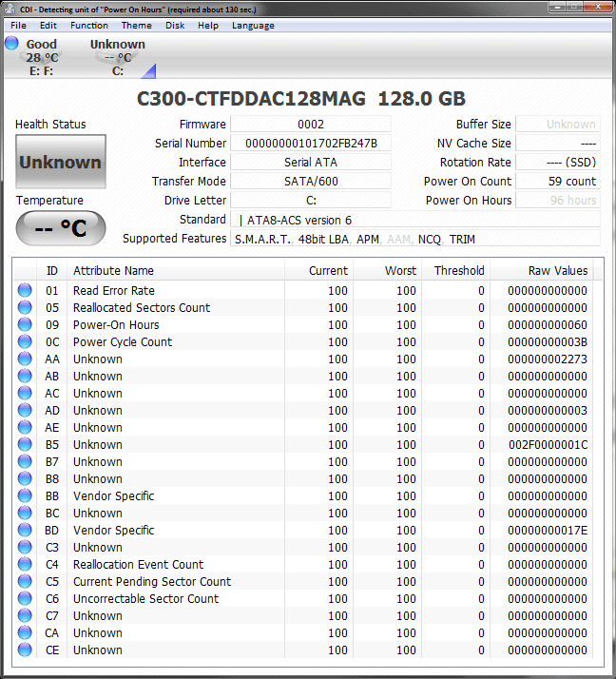Click status orb for Reallocated Sectors Count

25,307
